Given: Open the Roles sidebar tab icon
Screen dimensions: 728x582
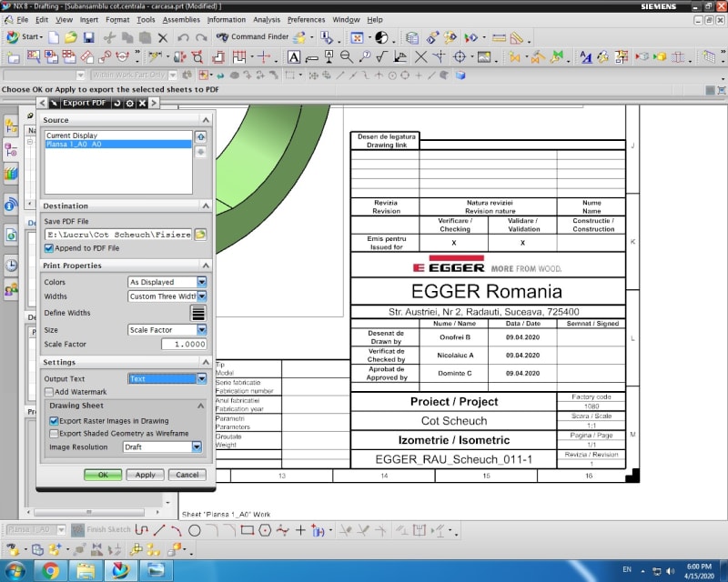Looking at the screenshot, I should [11, 289].
